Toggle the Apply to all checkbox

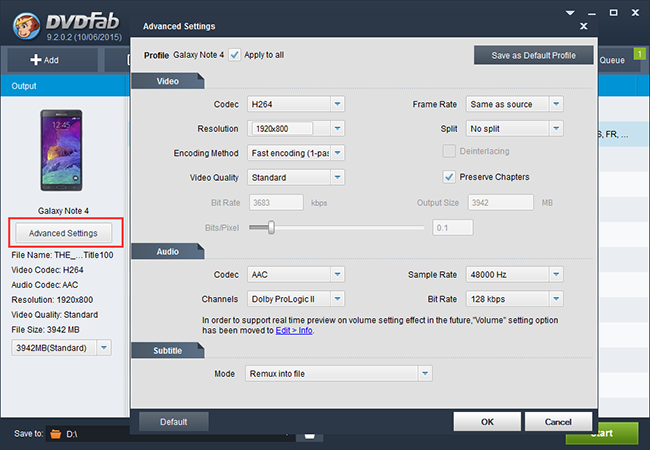tap(234, 55)
